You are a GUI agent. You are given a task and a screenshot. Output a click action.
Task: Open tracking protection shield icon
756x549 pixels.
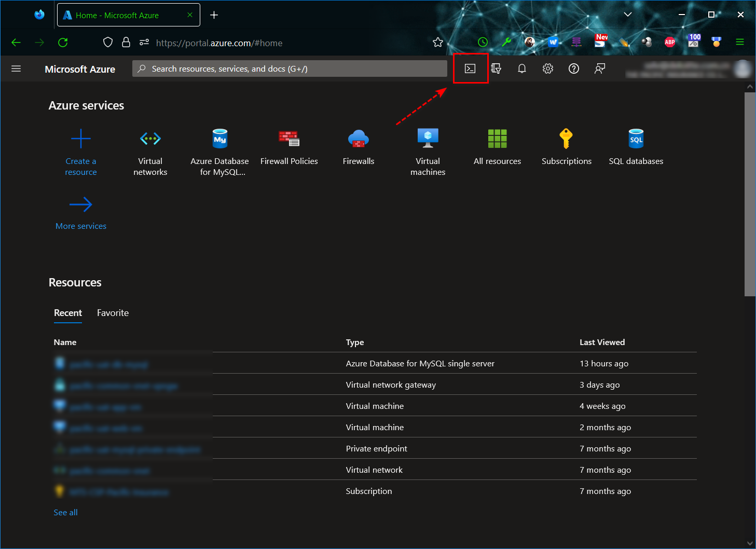click(108, 42)
